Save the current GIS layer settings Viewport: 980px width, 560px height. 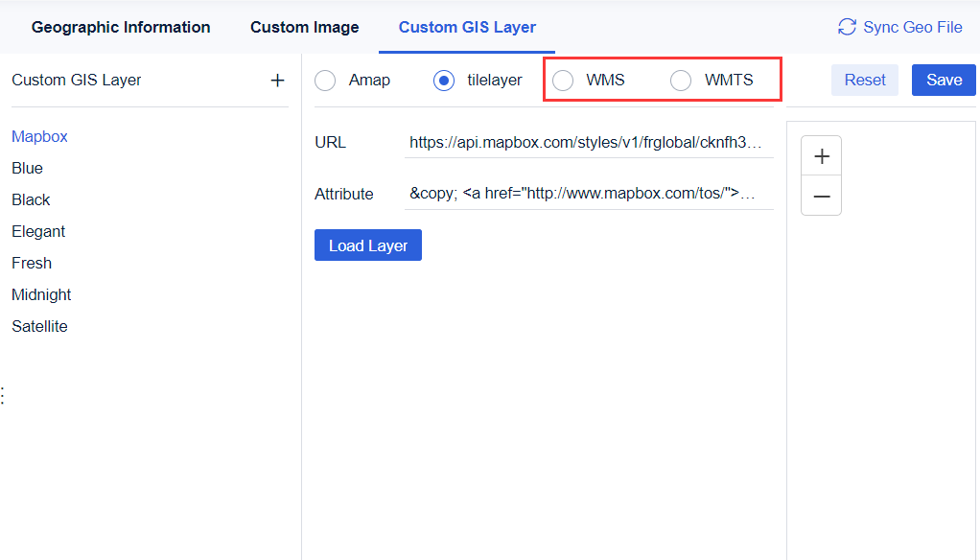tap(943, 80)
